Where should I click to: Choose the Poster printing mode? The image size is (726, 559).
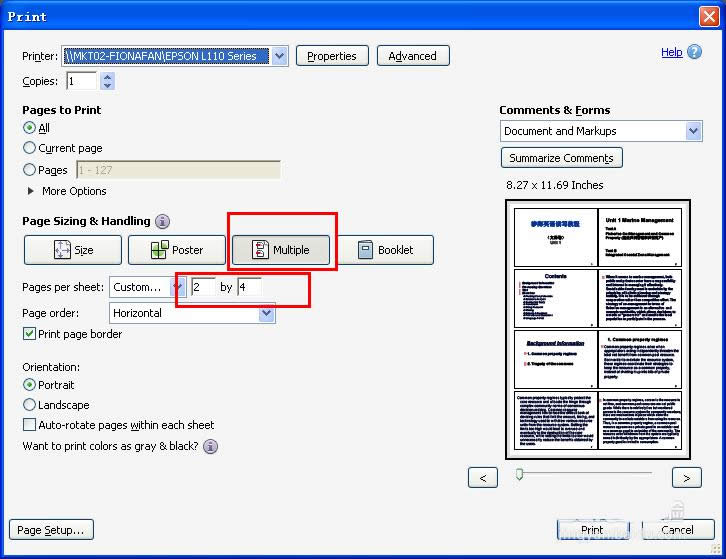click(x=176, y=250)
